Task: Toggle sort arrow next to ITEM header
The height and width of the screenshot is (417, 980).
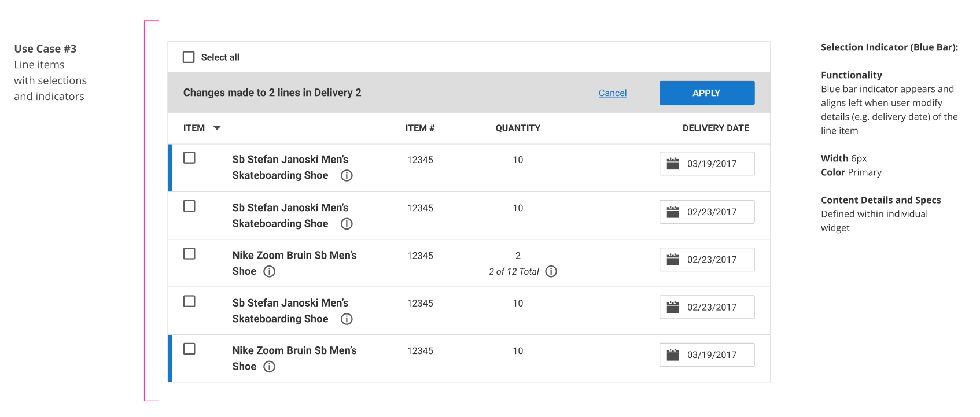Action: point(217,128)
